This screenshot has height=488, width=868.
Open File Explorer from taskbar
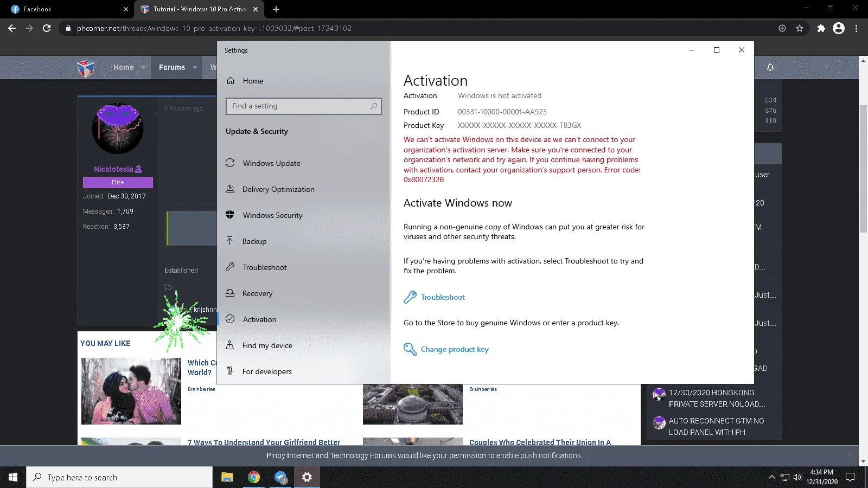227,477
